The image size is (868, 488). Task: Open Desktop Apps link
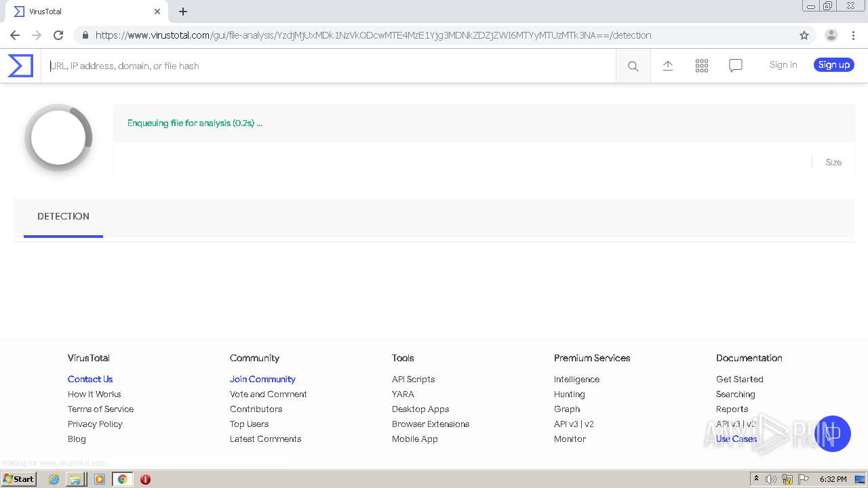(x=420, y=409)
